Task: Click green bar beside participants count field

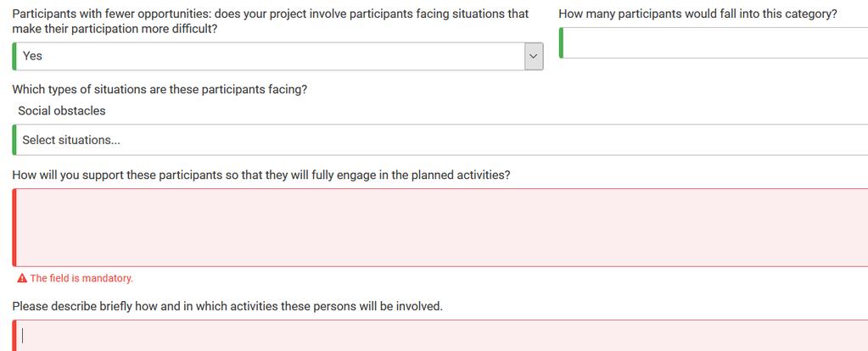Action: (x=562, y=42)
